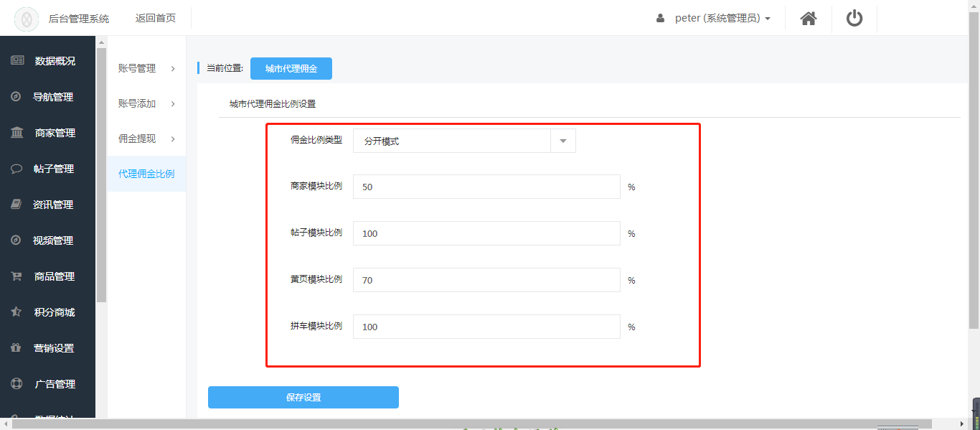Focus the 黄页模块比例 input field
The image size is (980, 430).
(x=486, y=280)
